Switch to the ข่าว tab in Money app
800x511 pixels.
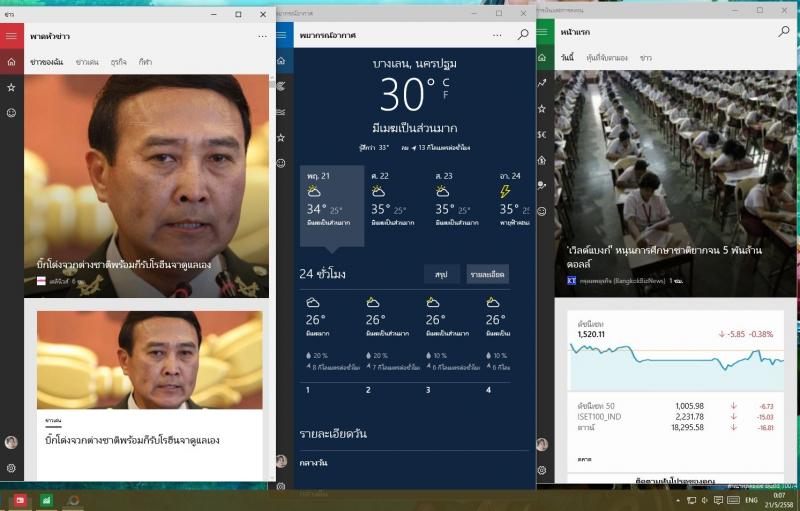[646, 58]
